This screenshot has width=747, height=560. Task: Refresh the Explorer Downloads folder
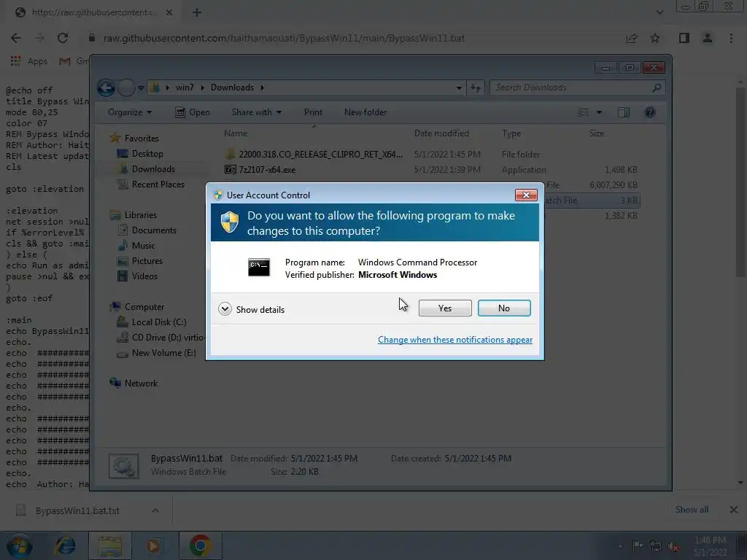point(476,87)
